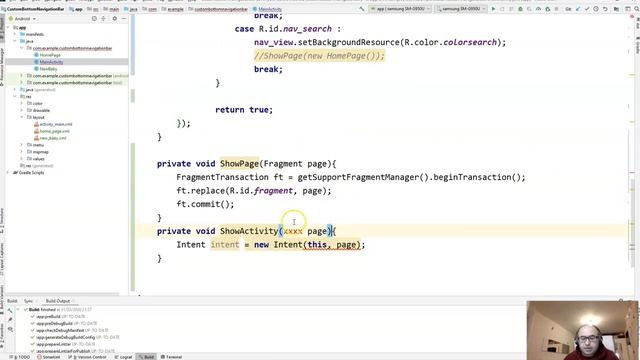The height and width of the screenshot is (360, 640).
Task: Open the SonarLint tool window
Action: pos(49,357)
